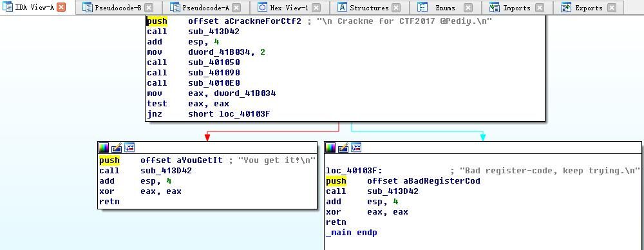Close the Exports tab
Viewport: 644px width, 250px height.
(x=612, y=7)
